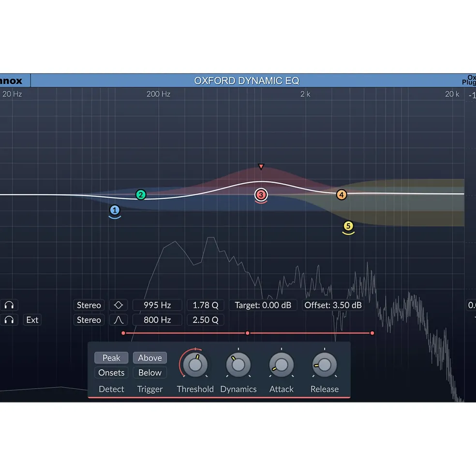This screenshot has height=476, width=476.
Task: Select Below trigger mode
Action: click(x=150, y=373)
